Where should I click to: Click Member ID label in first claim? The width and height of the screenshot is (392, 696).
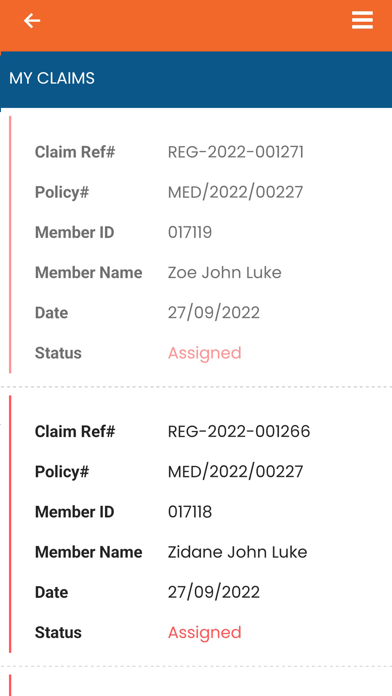(75, 233)
